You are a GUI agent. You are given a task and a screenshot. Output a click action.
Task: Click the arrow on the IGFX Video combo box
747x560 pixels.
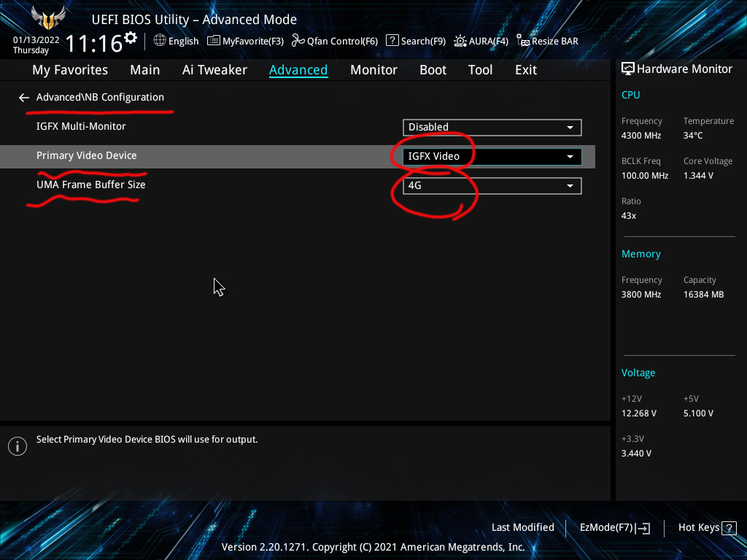[x=570, y=157]
